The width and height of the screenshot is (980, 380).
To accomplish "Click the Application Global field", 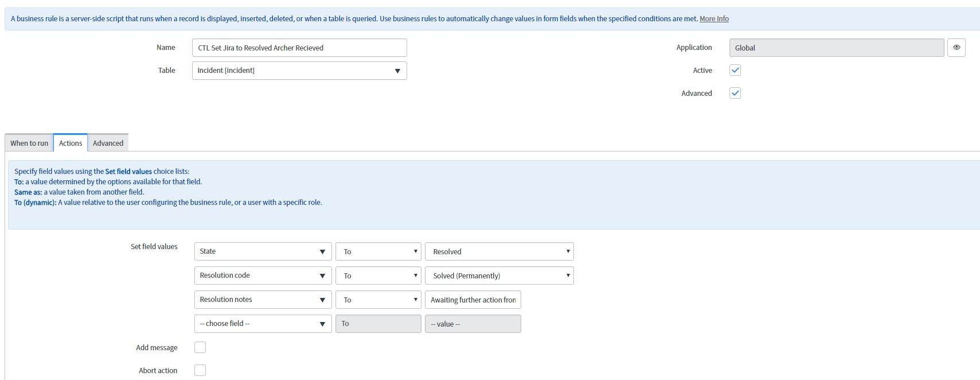I will [x=836, y=48].
